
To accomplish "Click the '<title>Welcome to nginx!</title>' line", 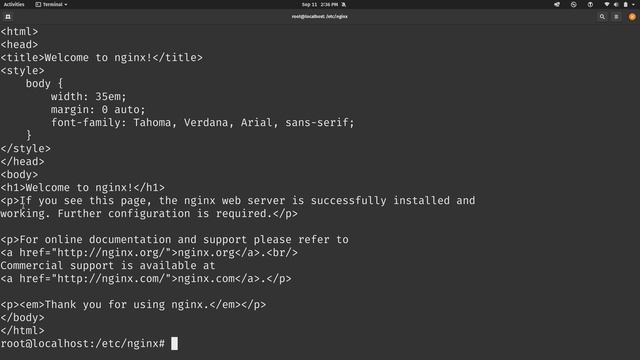I will point(102,58).
